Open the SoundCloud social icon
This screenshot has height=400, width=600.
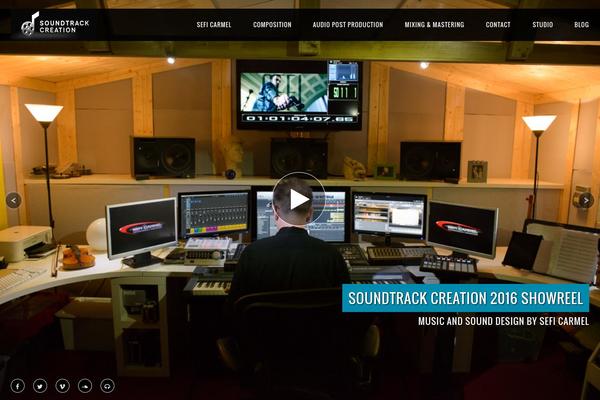point(85,386)
